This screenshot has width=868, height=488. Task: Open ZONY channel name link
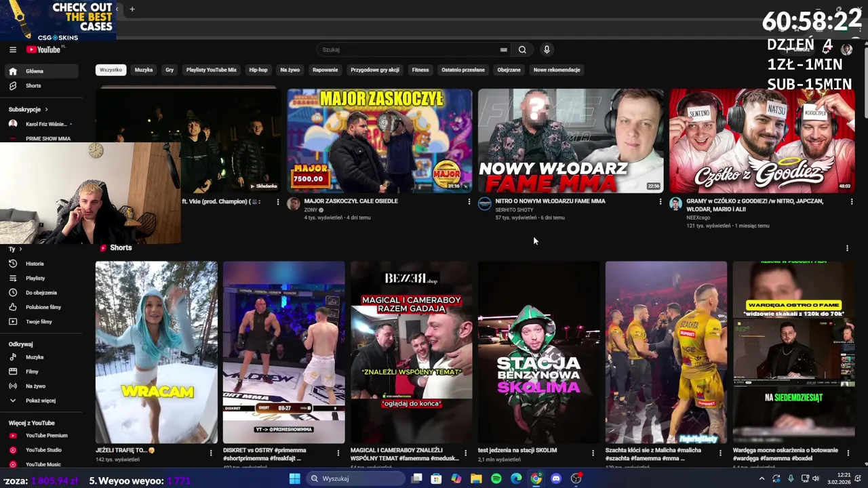click(311, 210)
